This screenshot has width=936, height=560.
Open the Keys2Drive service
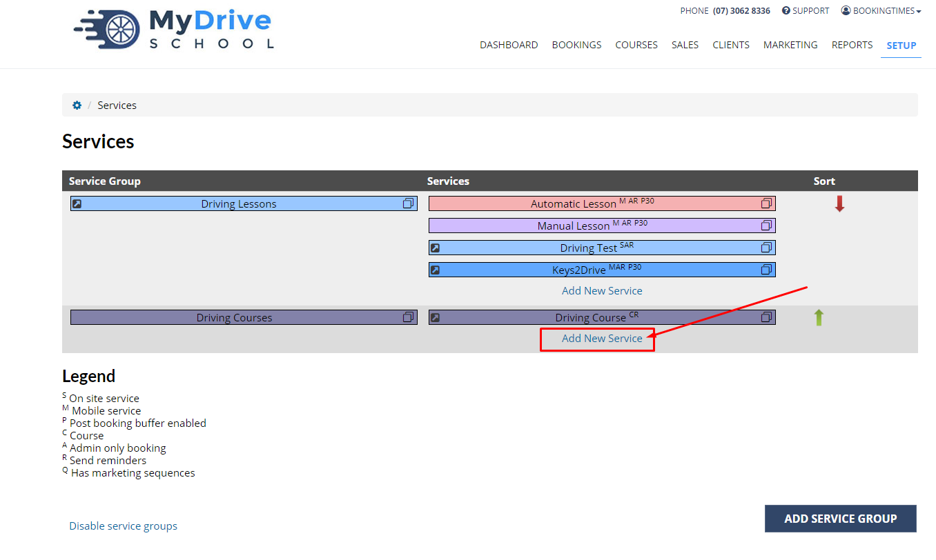tap(602, 270)
